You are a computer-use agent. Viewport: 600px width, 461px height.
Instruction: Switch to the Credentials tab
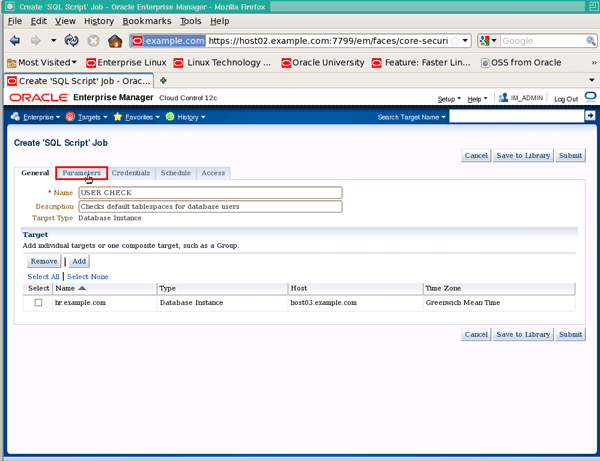click(131, 173)
